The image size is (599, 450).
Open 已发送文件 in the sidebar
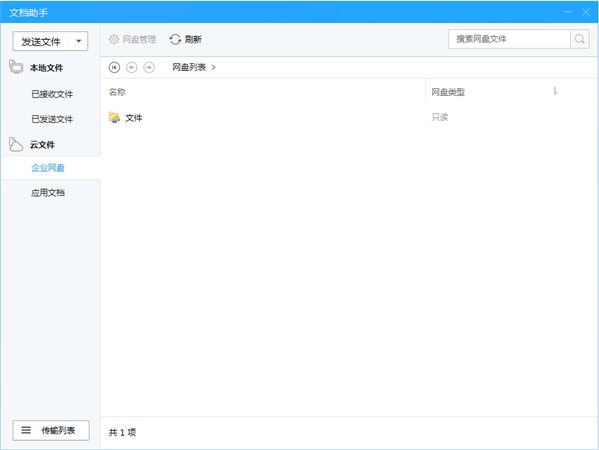[x=52, y=119]
